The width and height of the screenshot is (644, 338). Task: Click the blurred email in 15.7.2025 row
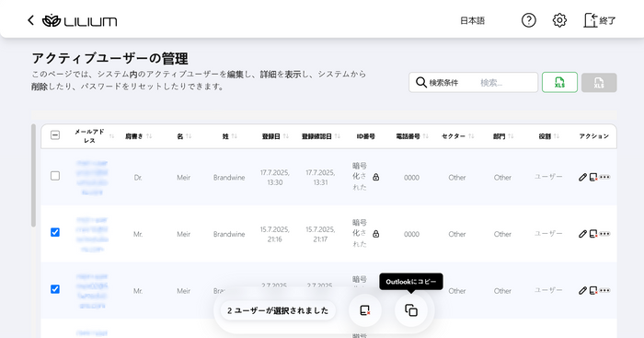point(92,234)
